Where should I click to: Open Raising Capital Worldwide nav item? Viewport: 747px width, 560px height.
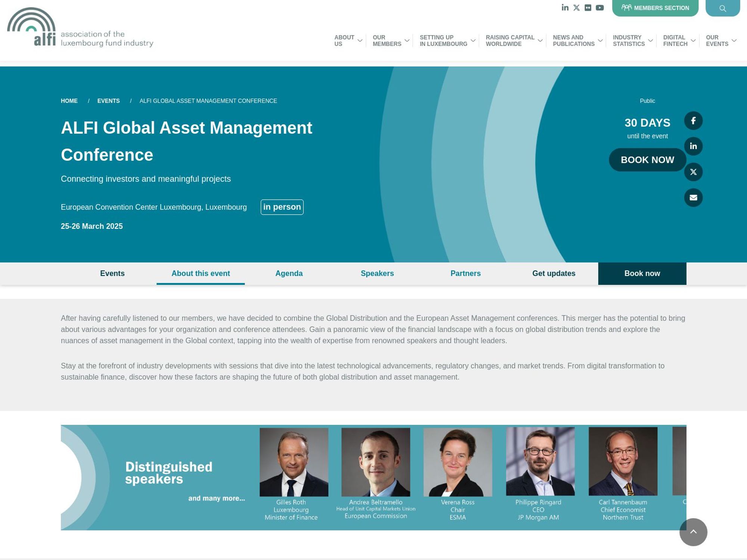(510, 41)
